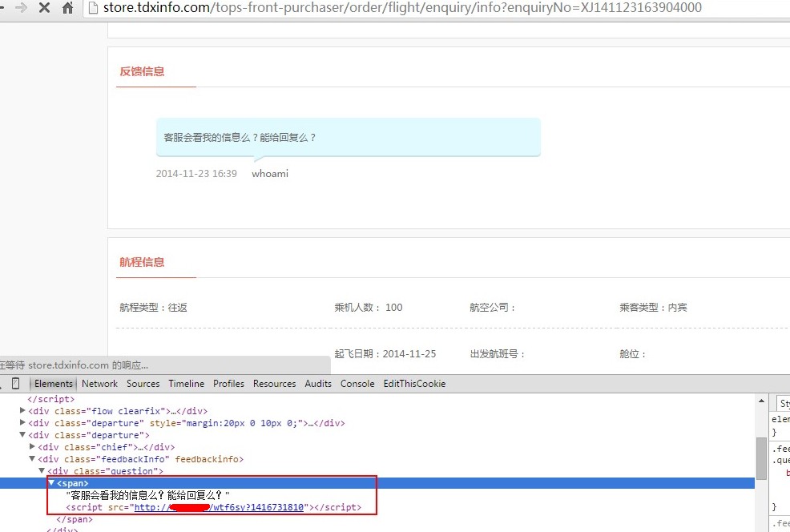The width and height of the screenshot is (790, 532).
Task: Open the script src wtf6sy link
Action: click(x=219, y=507)
